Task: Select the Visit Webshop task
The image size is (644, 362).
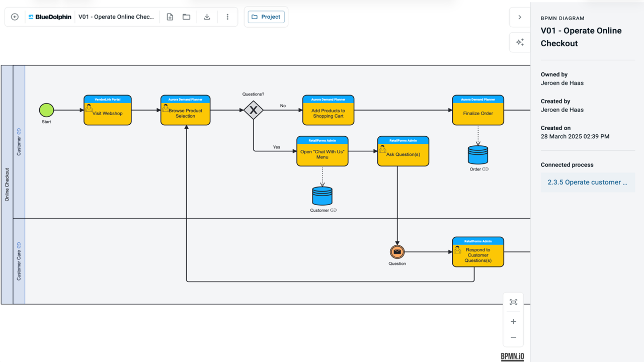Action: 108,110
